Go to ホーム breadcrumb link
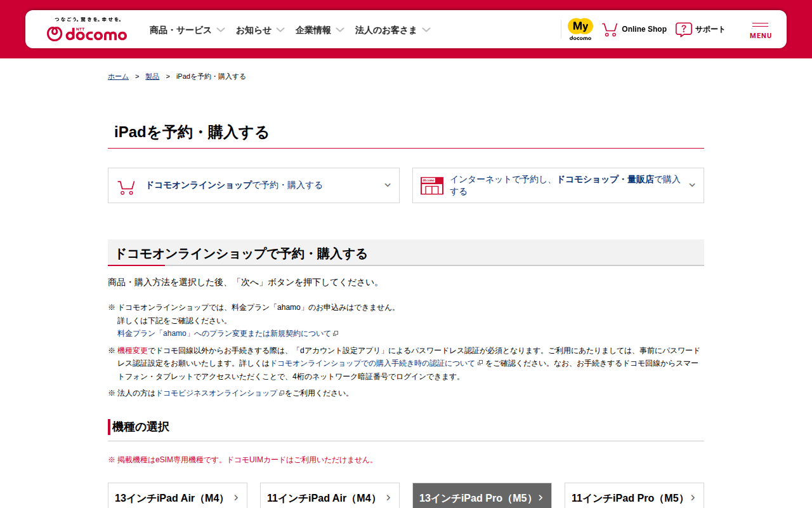The height and width of the screenshot is (508, 812). pos(118,76)
